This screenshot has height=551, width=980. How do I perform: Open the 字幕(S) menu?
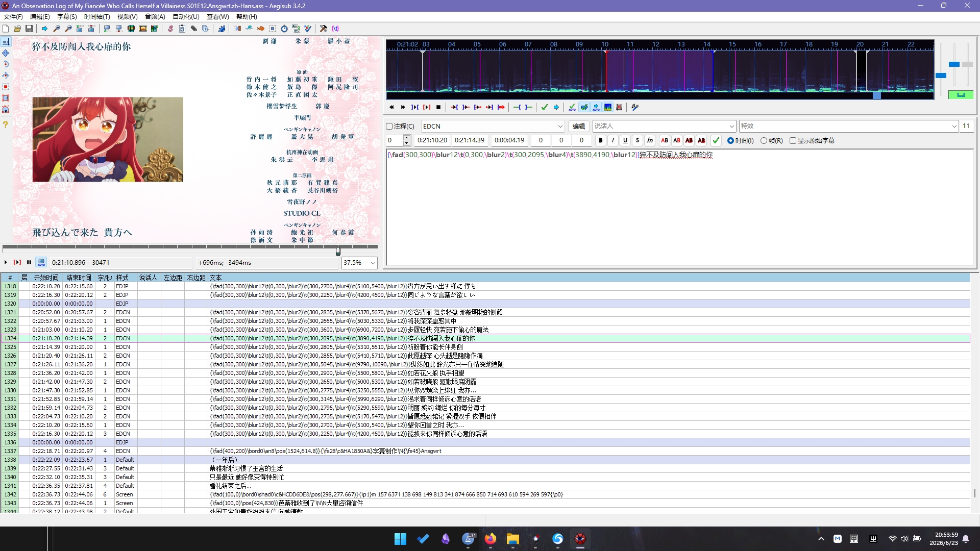click(67, 17)
